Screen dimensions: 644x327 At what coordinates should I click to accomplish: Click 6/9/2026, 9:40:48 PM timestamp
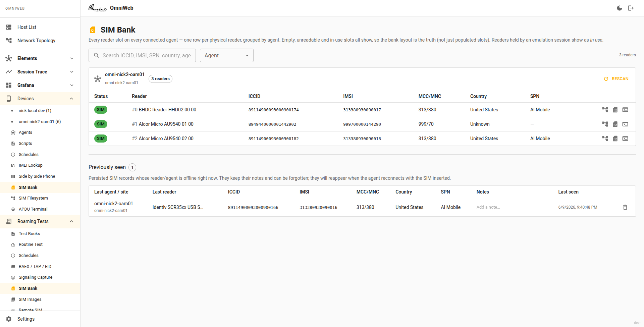point(578,207)
